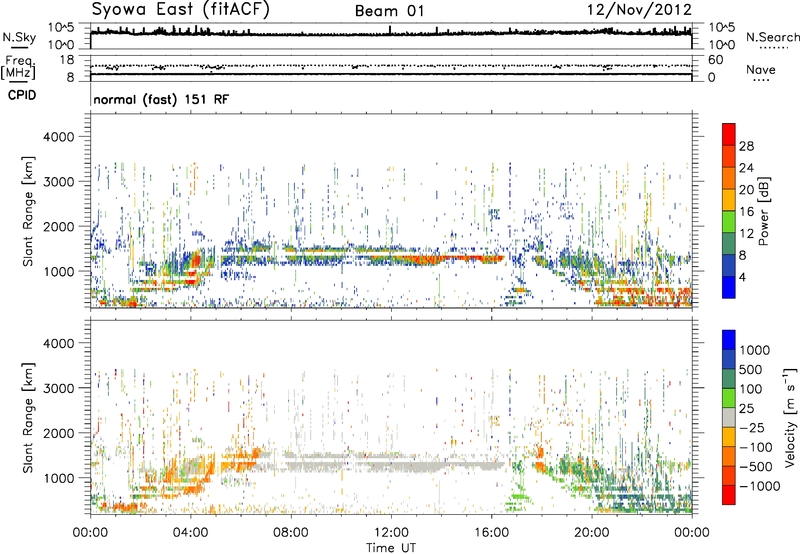Click the 'Slant Range [km]' label of the velocity panel
Image resolution: width=800 pixels, height=554 pixels.
click(x=28, y=418)
